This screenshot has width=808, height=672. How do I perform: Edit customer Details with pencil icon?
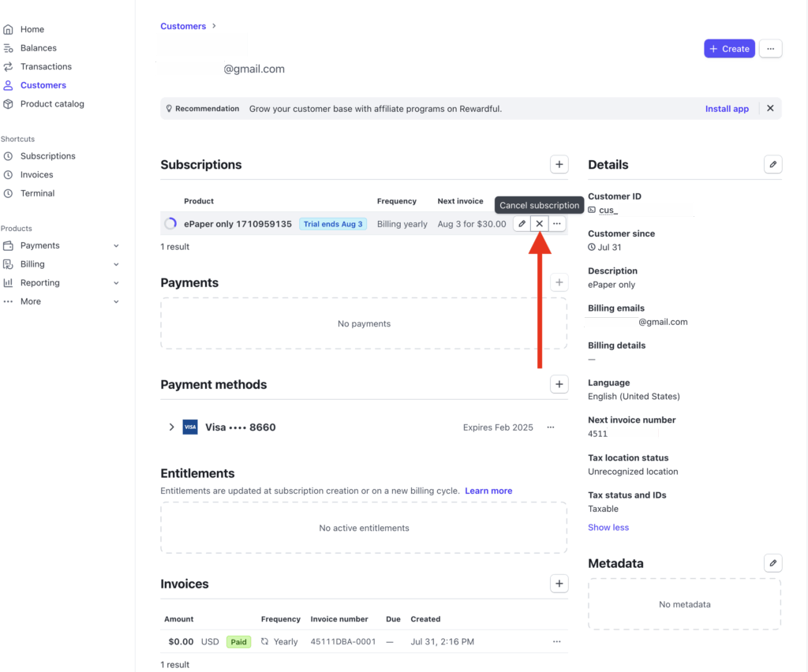pos(772,165)
